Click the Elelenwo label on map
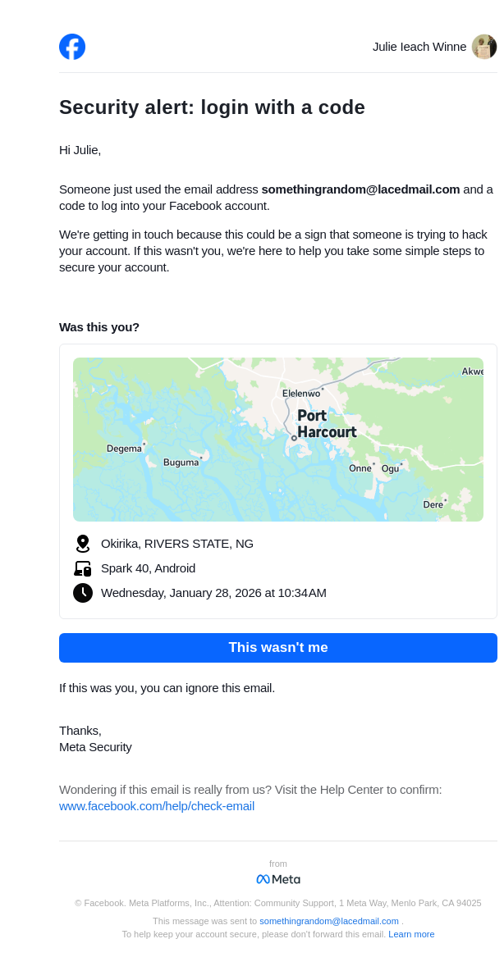 301,394
